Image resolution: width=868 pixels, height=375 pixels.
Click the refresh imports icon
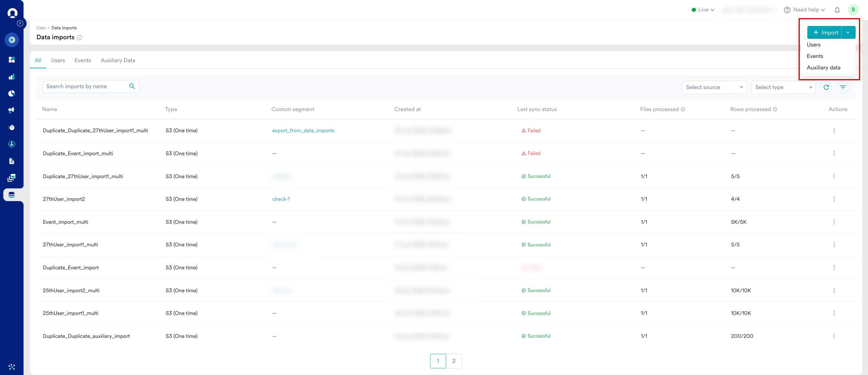pos(826,87)
